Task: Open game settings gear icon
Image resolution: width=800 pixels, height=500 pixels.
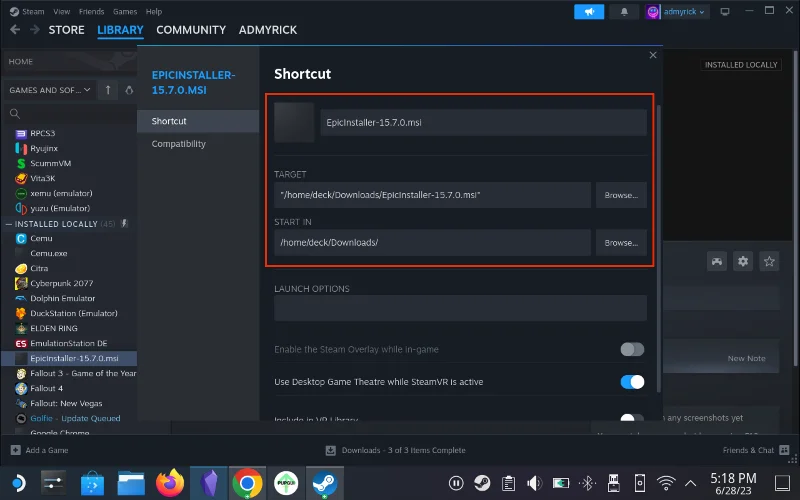Action: pos(743,262)
